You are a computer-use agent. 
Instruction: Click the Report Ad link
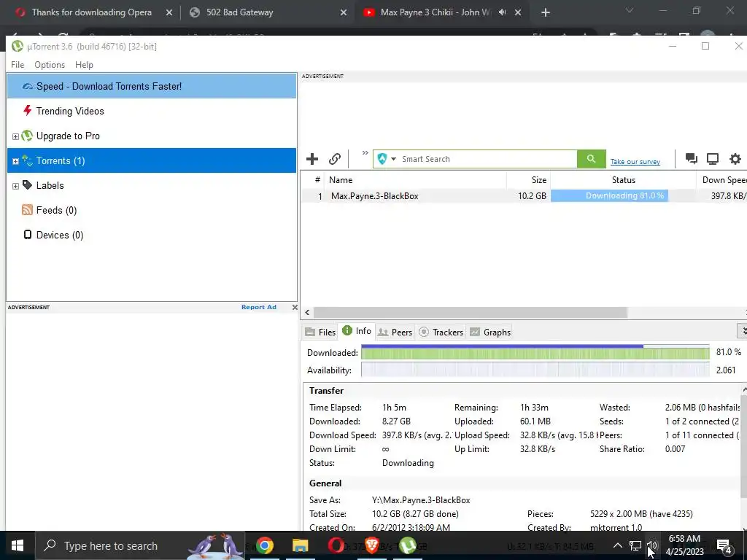[x=259, y=307]
